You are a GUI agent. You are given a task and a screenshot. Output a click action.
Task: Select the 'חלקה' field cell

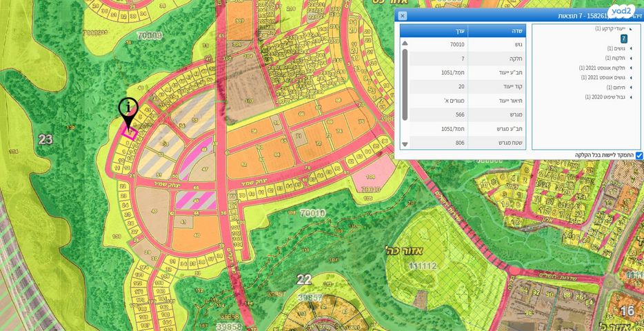point(497,59)
